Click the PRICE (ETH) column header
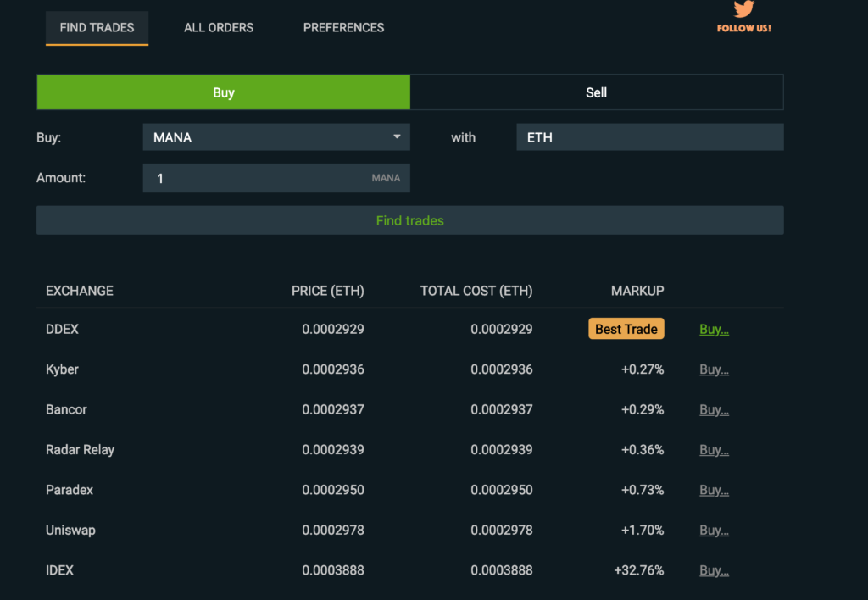The width and height of the screenshot is (868, 600). coord(328,292)
